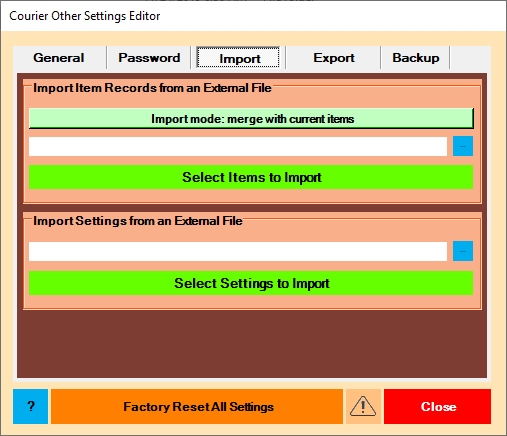Click the Import Settings group heading
Screen dimensions: 507x436
tap(138, 221)
